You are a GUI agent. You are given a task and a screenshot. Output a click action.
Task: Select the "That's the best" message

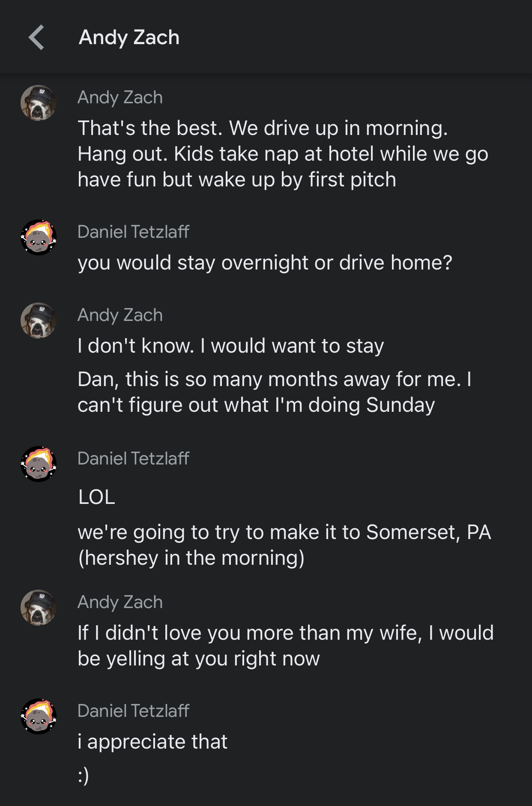pos(283,154)
